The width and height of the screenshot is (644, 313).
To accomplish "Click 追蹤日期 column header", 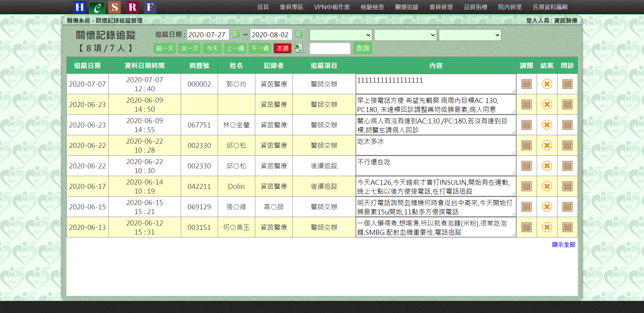I will pyautogui.click(x=88, y=65).
